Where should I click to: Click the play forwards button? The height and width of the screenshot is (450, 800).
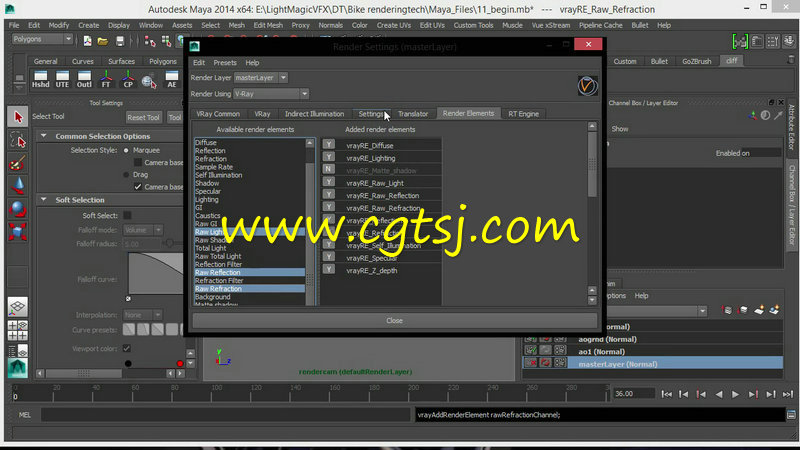click(735, 394)
